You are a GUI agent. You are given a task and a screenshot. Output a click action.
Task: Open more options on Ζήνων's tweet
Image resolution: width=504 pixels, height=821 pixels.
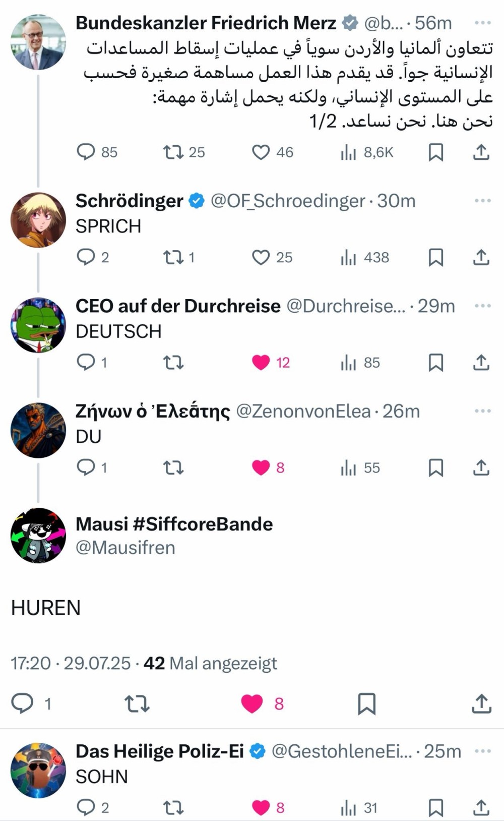coord(482,411)
